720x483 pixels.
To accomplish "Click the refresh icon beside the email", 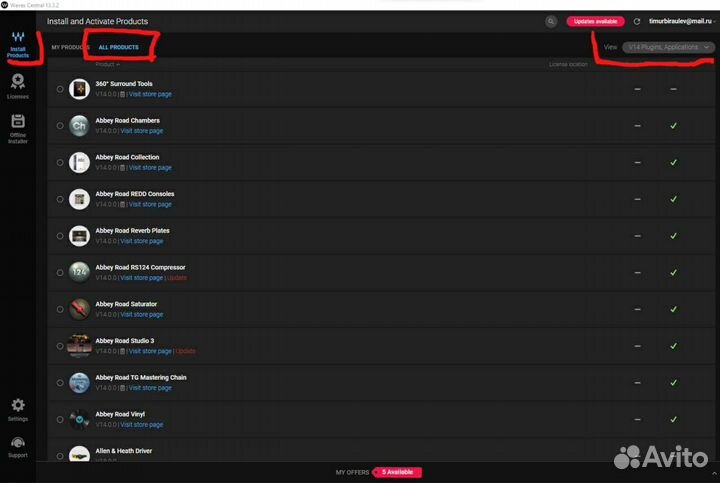I will coord(637,21).
